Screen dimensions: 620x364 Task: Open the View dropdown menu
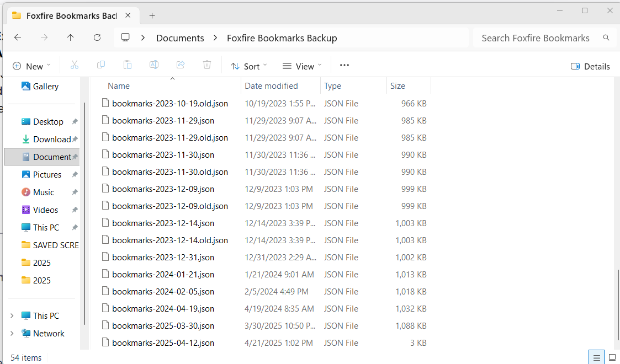302,66
